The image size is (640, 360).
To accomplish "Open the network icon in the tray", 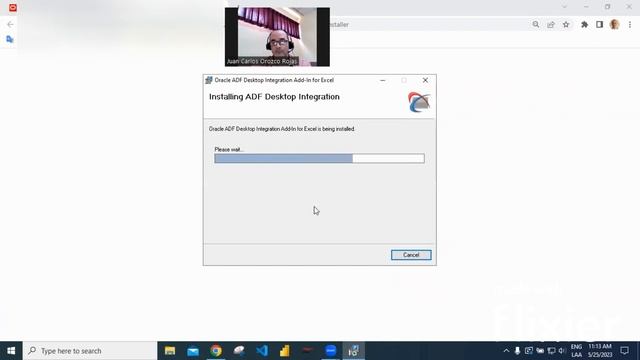I will click(551, 351).
